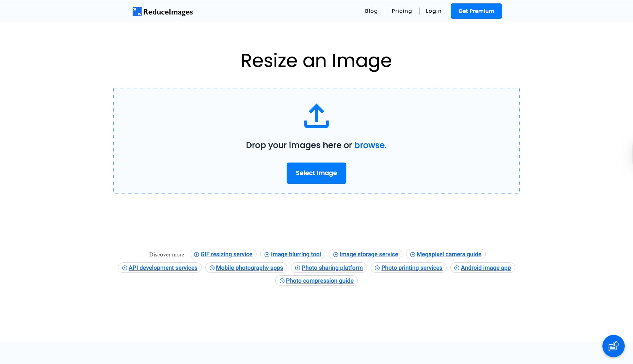The width and height of the screenshot is (633, 364).
Task: Click the Get Premium button
Action: click(x=476, y=11)
